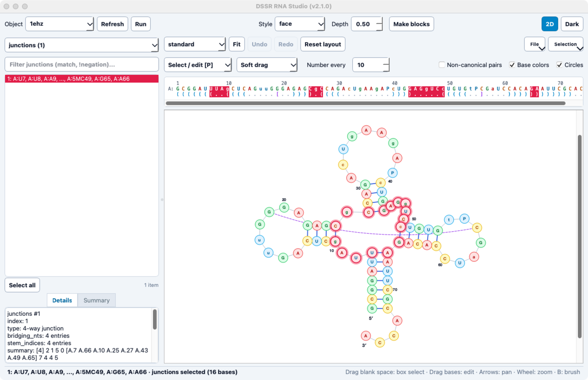
Task: Click the 3' end A nucleotide
Action: click(366, 335)
